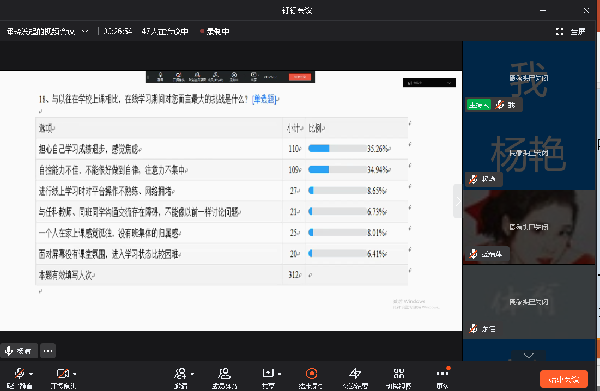Click the count cell 110
600x391 pixels.
294,148
